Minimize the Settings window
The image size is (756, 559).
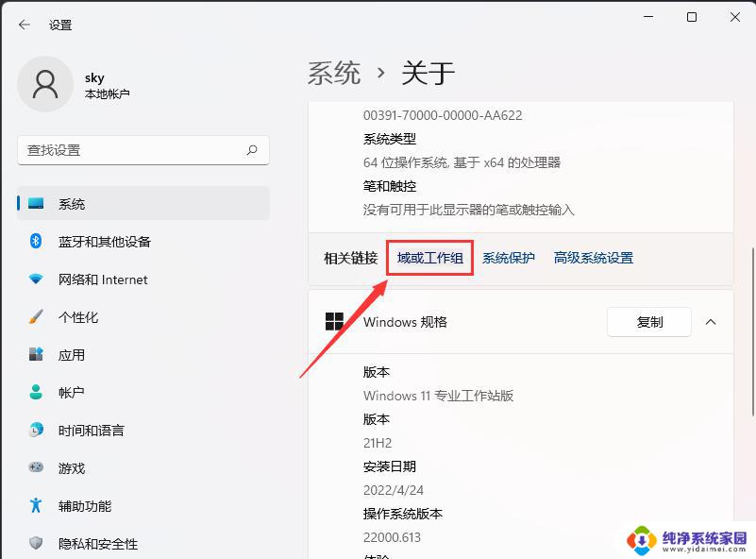click(648, 17)
